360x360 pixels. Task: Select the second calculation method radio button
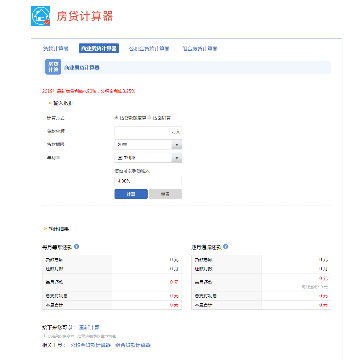(149, 118)
